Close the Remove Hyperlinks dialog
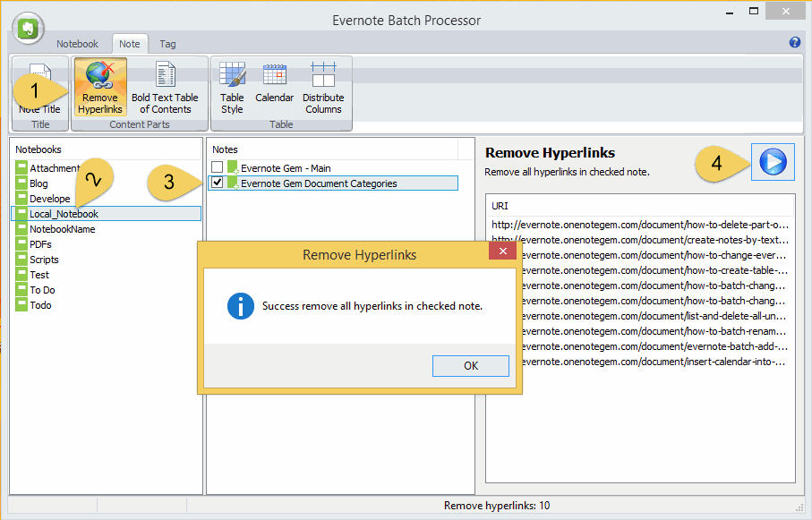The height and width of the screenshot is (520, 812). coord(502,251)
